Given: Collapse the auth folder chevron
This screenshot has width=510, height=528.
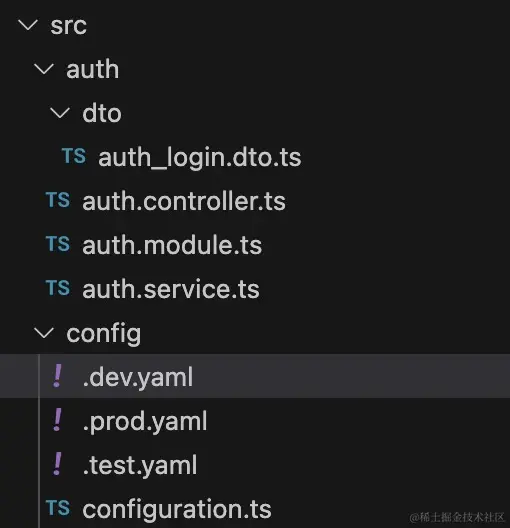Looking at the screenshot, I should [44, 69].
